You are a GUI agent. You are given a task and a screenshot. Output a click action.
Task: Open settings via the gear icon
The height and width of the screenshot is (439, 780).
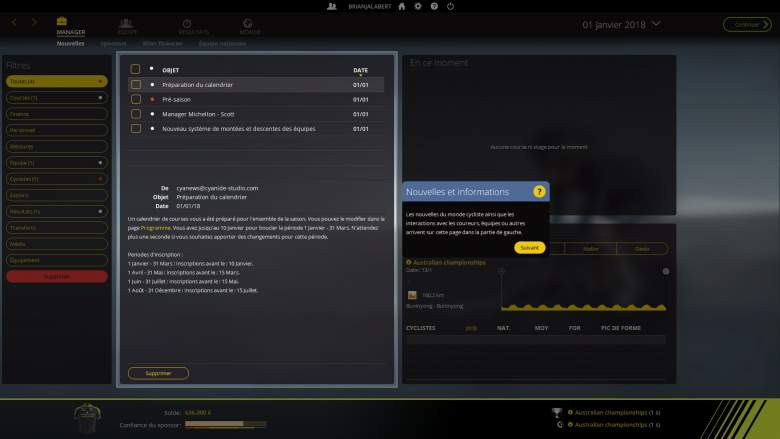418,6
